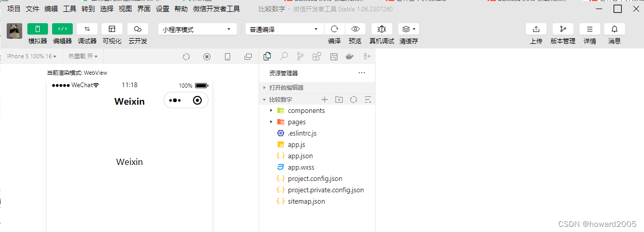
Task: Open the 工具 menu
Action: click(70, 9)
